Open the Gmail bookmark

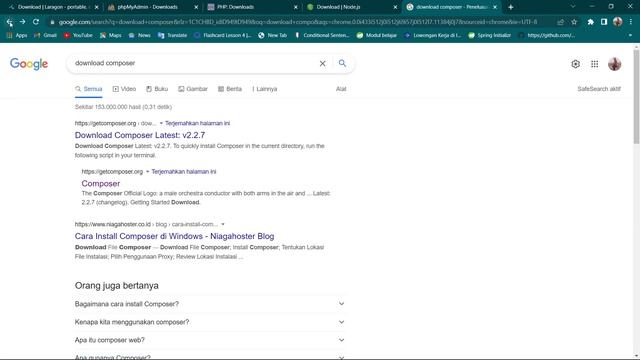pyautogui.click(x=46, y=36)
